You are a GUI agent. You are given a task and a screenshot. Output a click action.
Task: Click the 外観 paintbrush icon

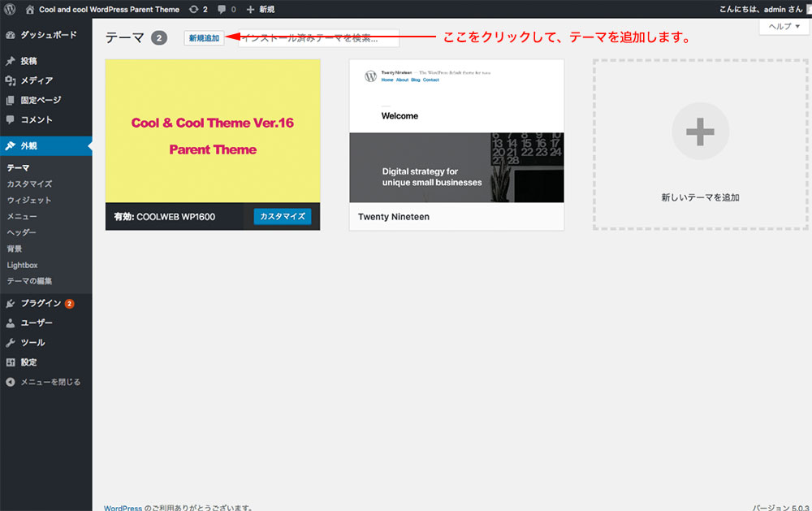pos(11,146)
